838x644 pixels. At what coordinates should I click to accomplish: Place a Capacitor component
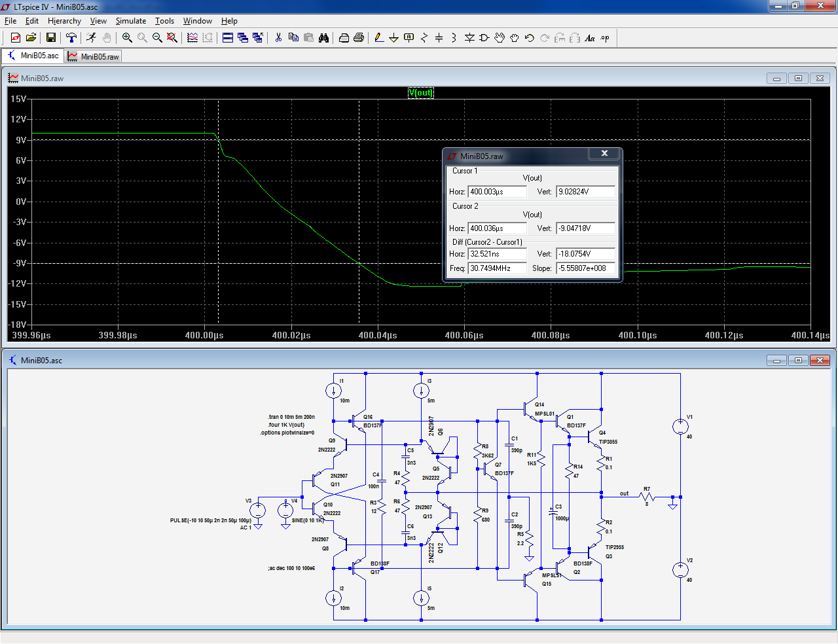click(x=439, y=38)
